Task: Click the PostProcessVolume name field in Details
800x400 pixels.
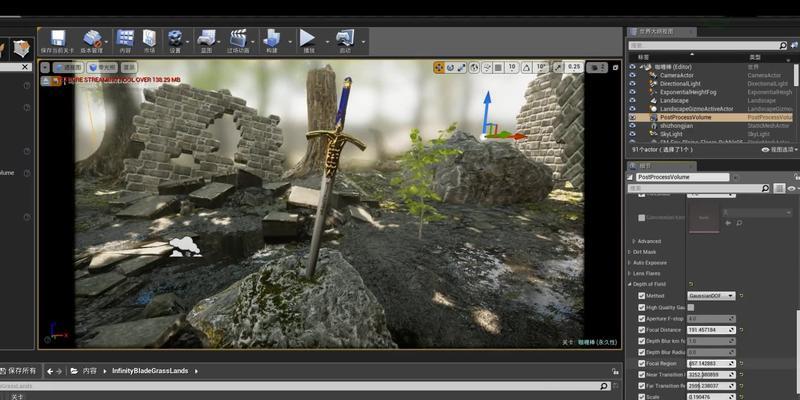Action: [683, 177]
